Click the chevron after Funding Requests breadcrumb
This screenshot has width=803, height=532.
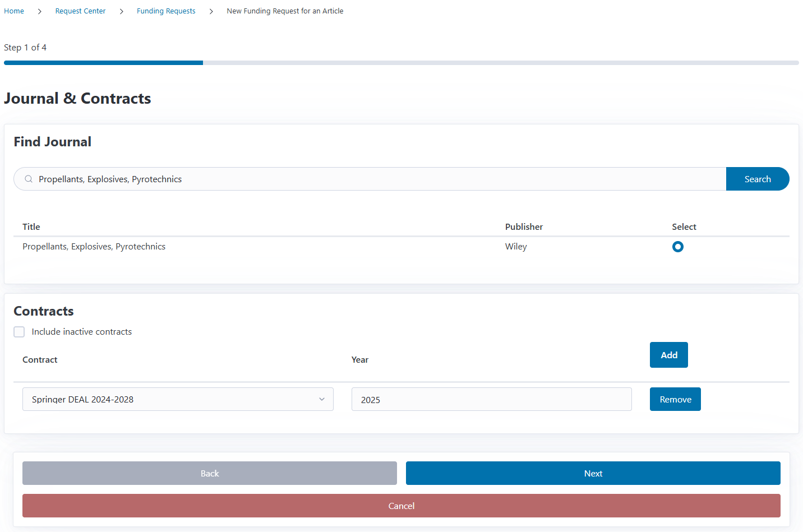(x=211, y=11)
